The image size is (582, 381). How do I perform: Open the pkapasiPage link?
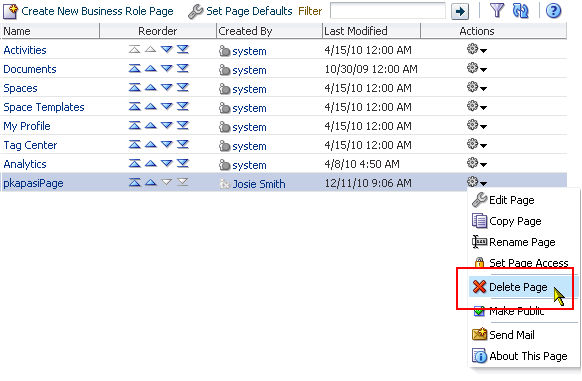[33, 183]
